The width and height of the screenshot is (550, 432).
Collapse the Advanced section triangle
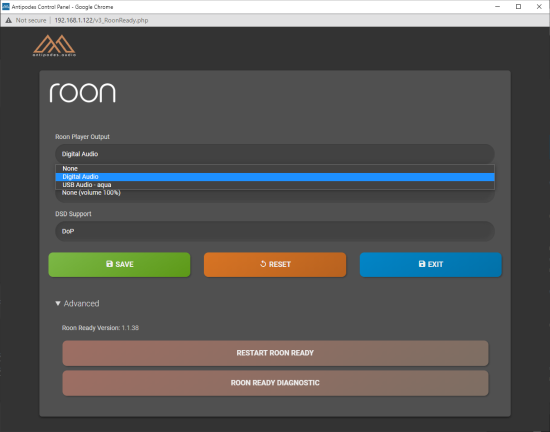[x=58, y=303]
